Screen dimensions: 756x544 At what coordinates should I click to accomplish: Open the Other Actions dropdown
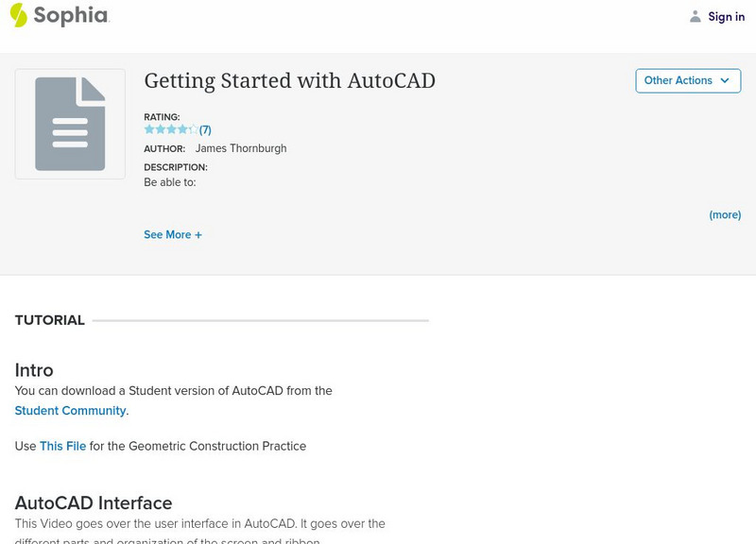point(679,81)
